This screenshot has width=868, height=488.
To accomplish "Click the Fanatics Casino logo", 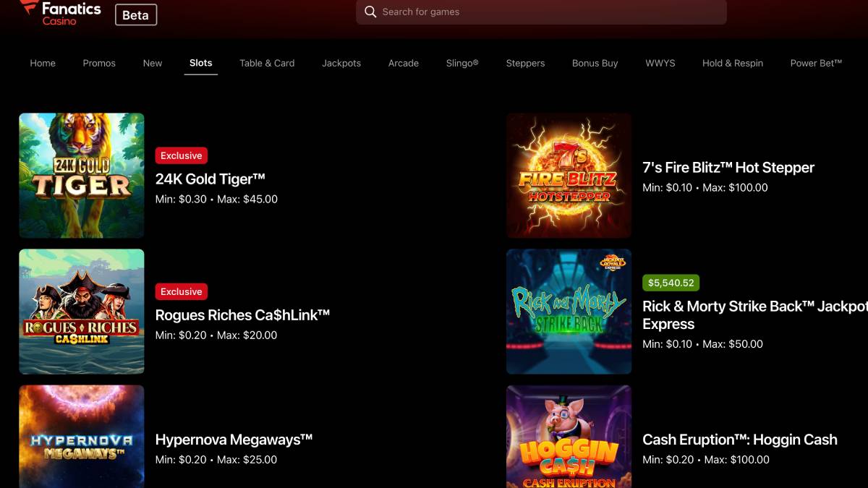I will pos(60,13).
